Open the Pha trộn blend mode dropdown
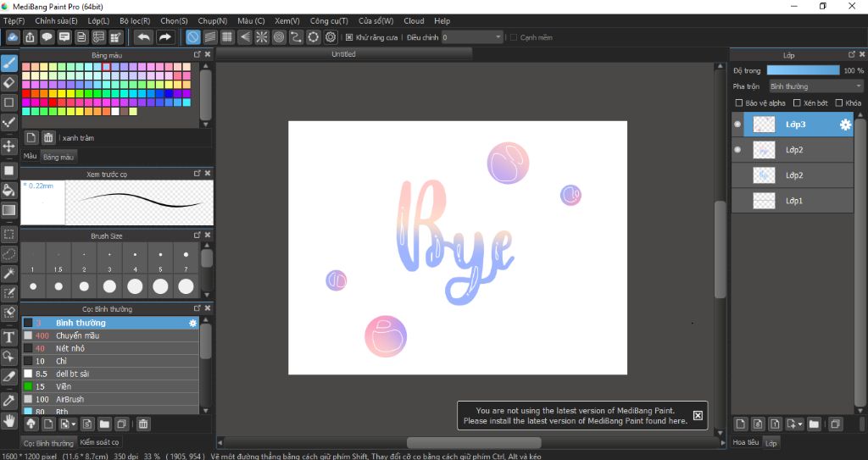 point(816,86)
